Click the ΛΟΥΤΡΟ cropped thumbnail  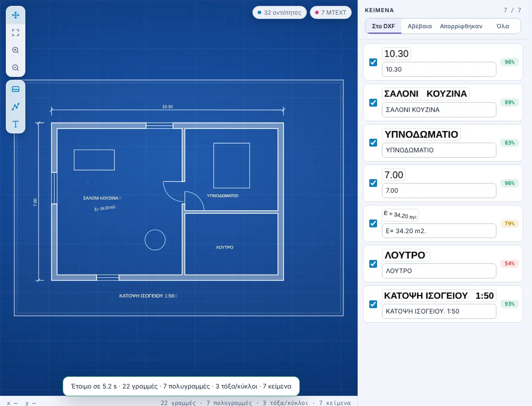point(406,255)
